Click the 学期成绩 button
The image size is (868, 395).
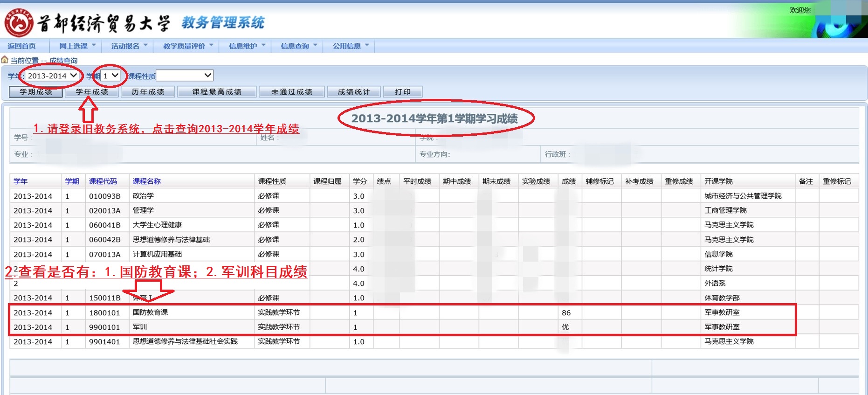tap(36, 92)
